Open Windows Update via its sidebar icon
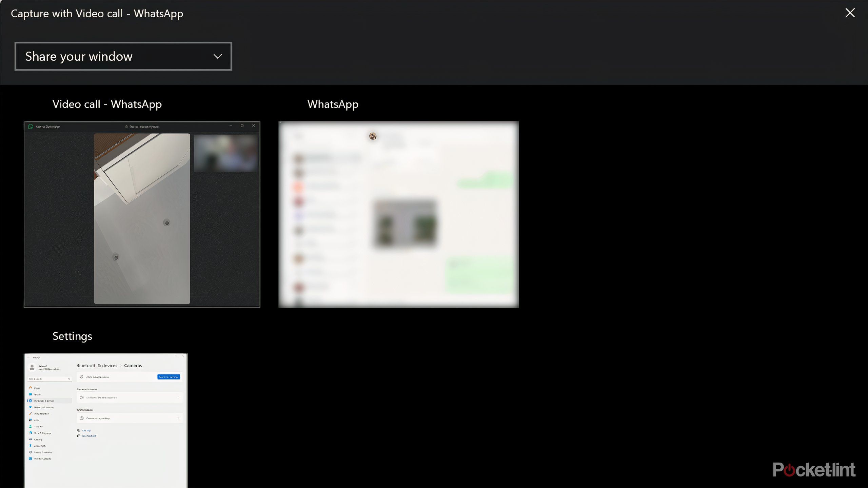The width and height of the screenshot is (868, 488). click(x=31, y=459)
